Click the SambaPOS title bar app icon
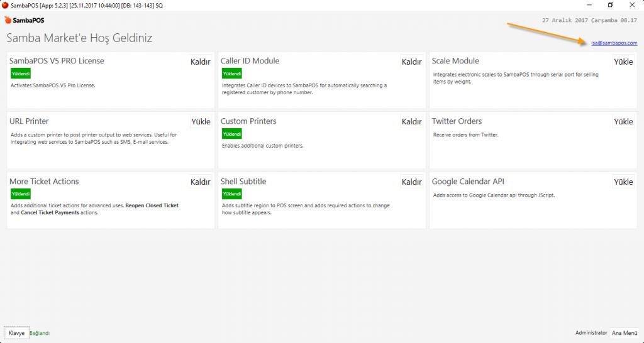The height and width of the screenshot is (343, 644). (x=5, y=5)
